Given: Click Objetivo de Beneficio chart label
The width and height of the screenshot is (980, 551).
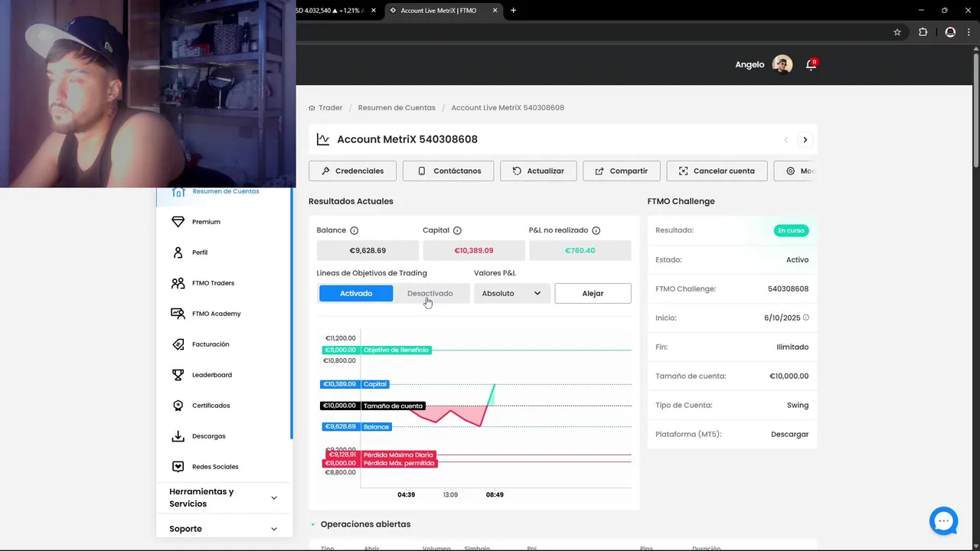Looking at the screenshot, I should tap(396, 350).
